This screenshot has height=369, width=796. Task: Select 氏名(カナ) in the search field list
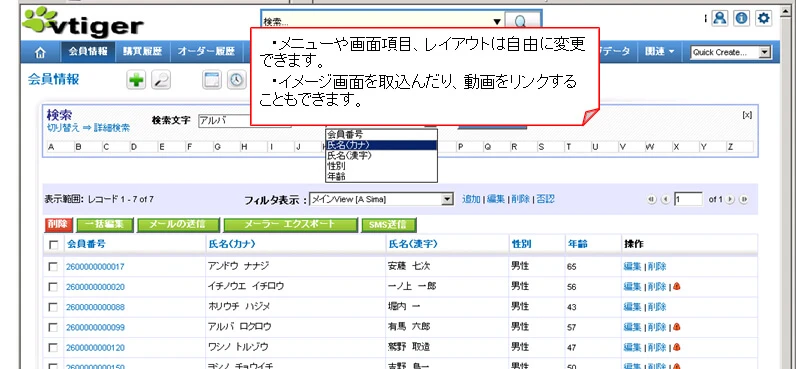[x=381, y=145]
